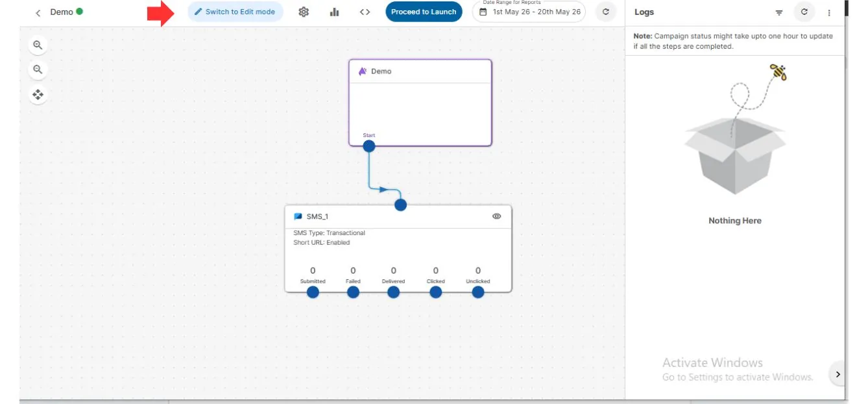Viewport: 868px width, 404px height.
Task: Go back using the left chevron
Action: (38, 12)
